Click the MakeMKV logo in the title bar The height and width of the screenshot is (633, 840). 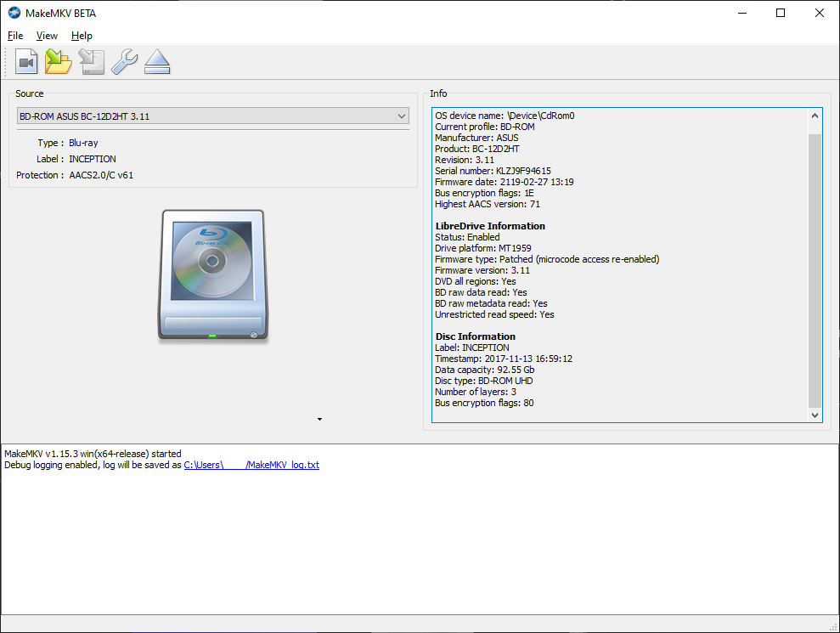14,13
